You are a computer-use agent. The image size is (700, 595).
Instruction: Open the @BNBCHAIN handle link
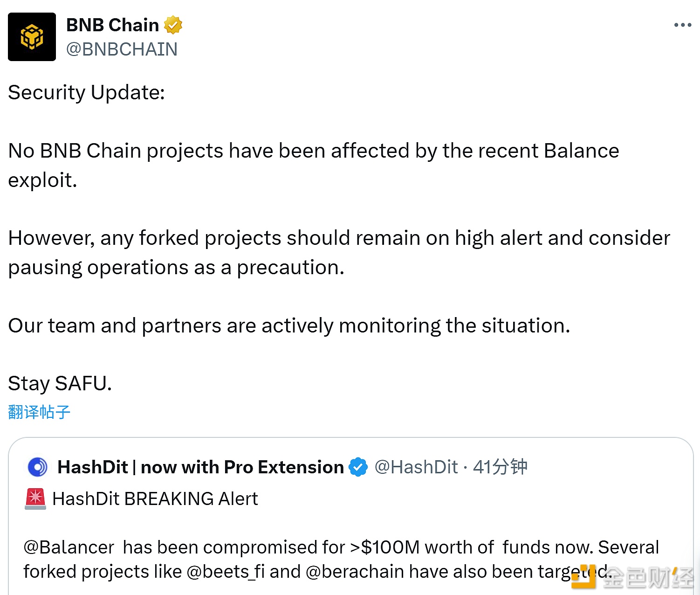click(123, 49)
